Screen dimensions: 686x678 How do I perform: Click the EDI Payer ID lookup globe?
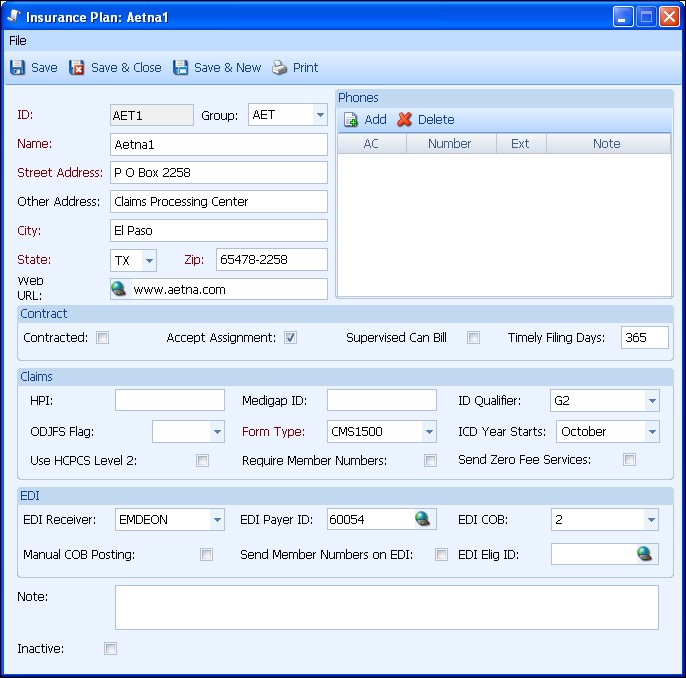424,519
